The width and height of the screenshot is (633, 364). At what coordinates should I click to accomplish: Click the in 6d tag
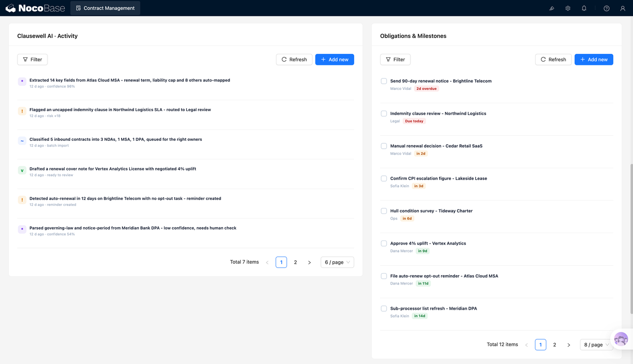point(407,218)
